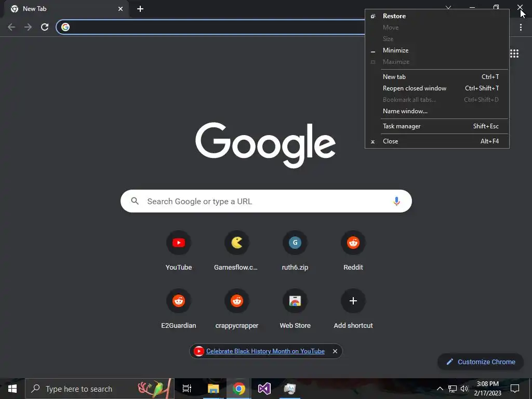This screenshot has width=532, height=399.
Task: Click the Chrome icon in the taskbar
Action: pos(239,389)
